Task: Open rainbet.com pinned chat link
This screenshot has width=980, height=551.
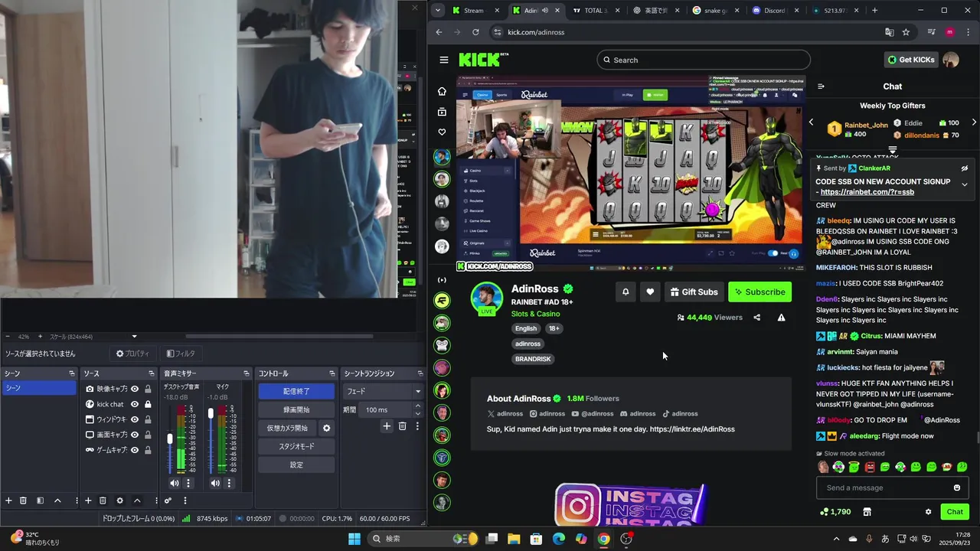Action: point(867,192)
